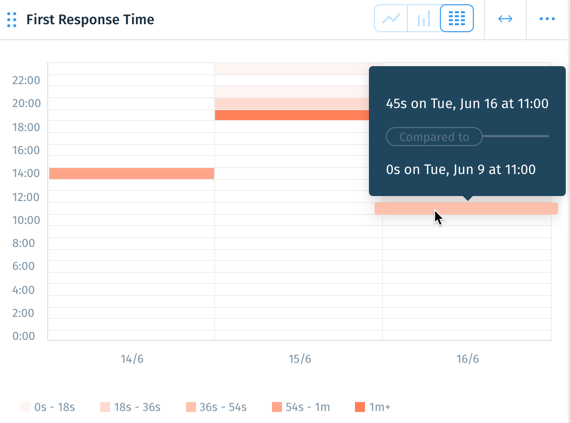This screenshot has height=423, width=570.
Task: Click the 54s - 1m legend swatch
Action: pyautogui.click(x=277, y=407)
